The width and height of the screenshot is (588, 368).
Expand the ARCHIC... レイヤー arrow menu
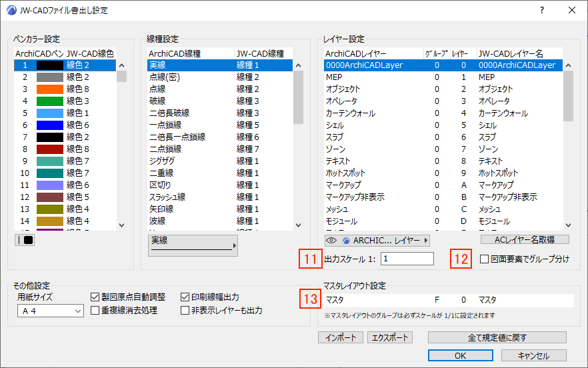pyautogui.click(x=426, y=241)
